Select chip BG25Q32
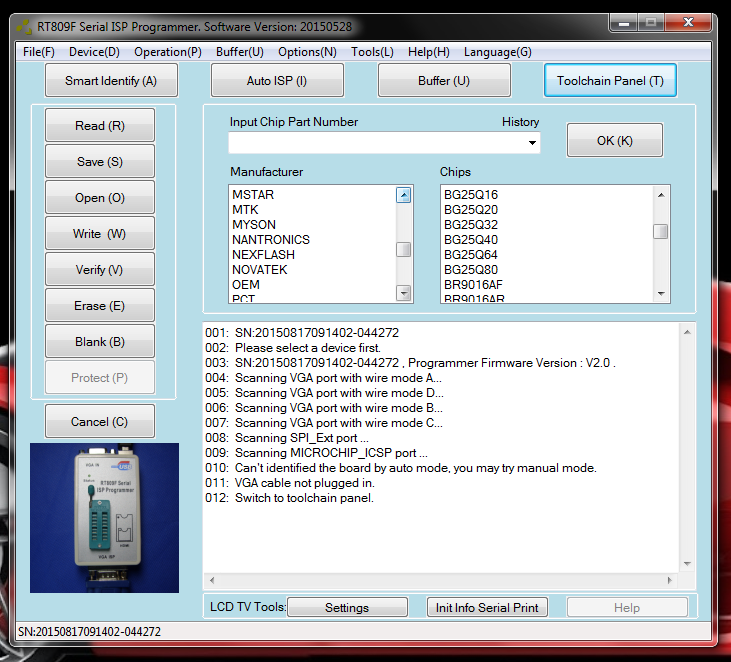This screenshot has height=662, width=731. (471, 224)
